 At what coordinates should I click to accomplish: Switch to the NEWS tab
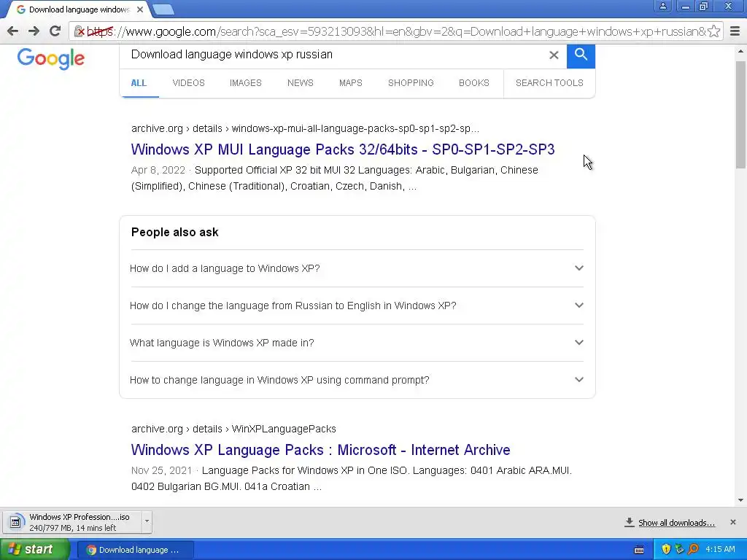coord(300,83)
